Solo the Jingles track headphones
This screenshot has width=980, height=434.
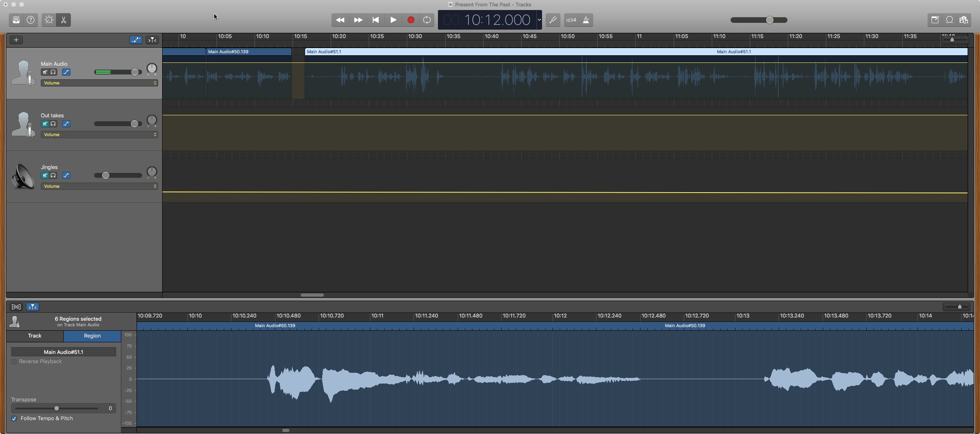(53, 175)
